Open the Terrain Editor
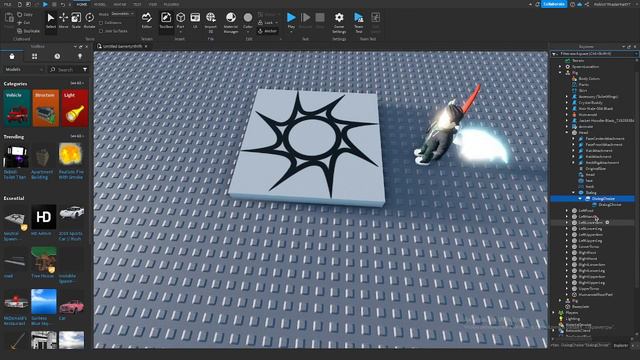Image resolution: width=640 pixels, height=360 pixels. coord(147,20)
